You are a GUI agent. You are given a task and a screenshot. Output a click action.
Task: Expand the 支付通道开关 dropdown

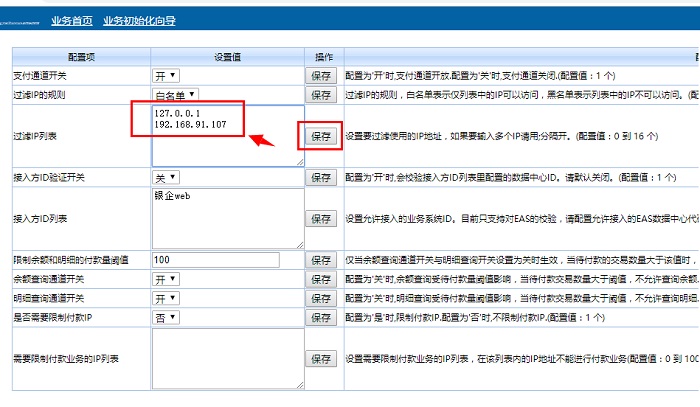[x=166, y=75]
